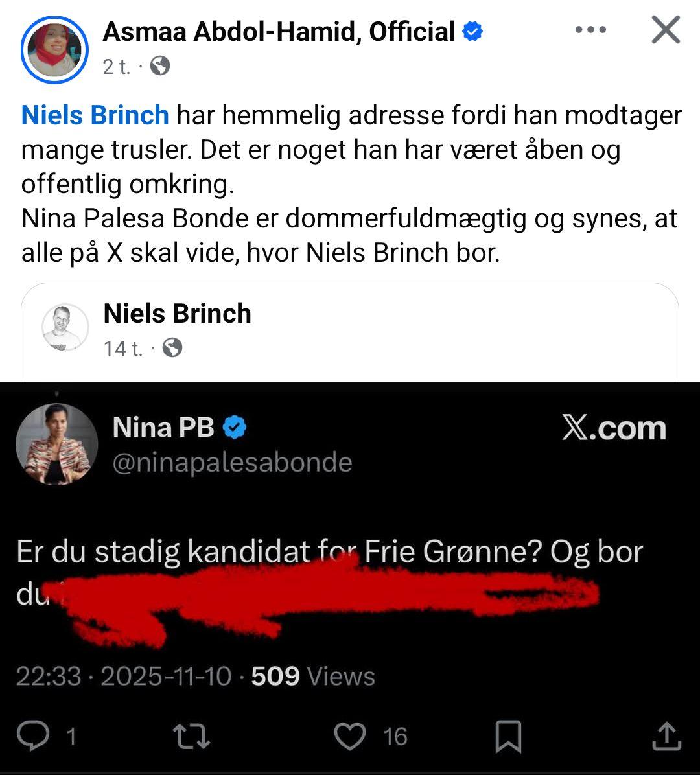
Task: Open the tagged Niels Brinch link in text
Action: coord(95,115)
